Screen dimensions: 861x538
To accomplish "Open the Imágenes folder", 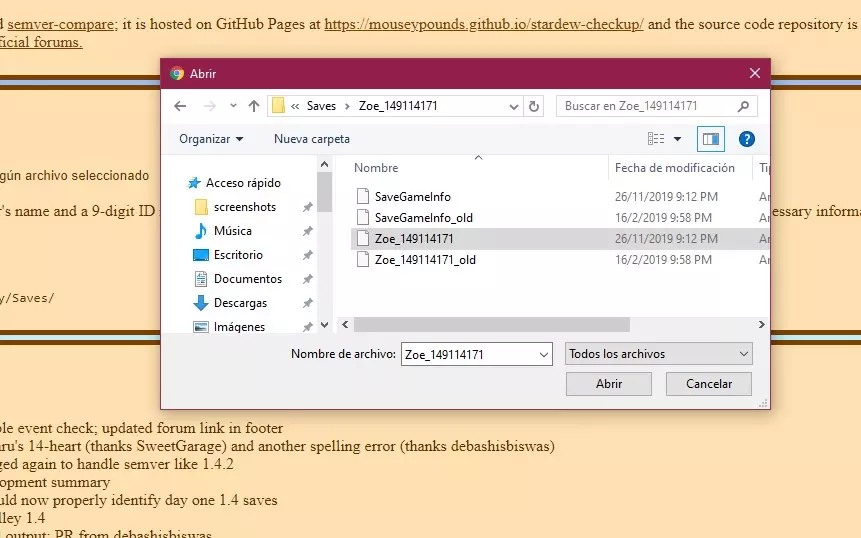I will point(239,327).
